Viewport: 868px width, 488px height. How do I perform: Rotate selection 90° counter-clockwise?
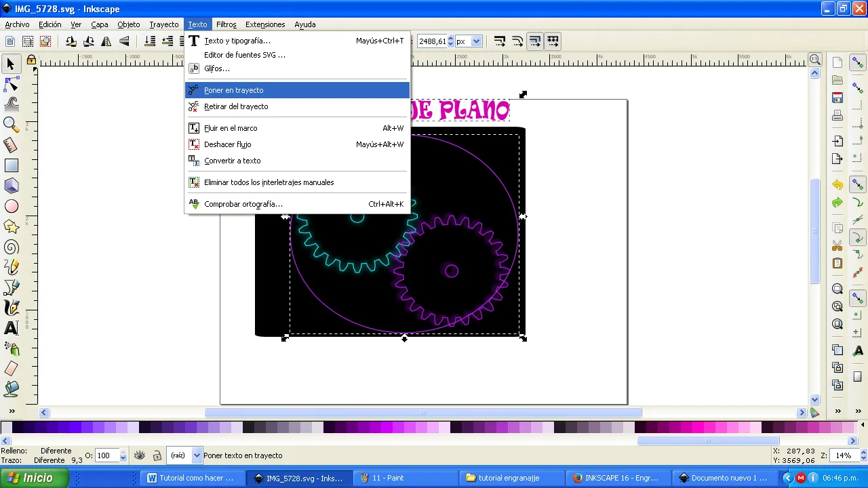(71, 41)
